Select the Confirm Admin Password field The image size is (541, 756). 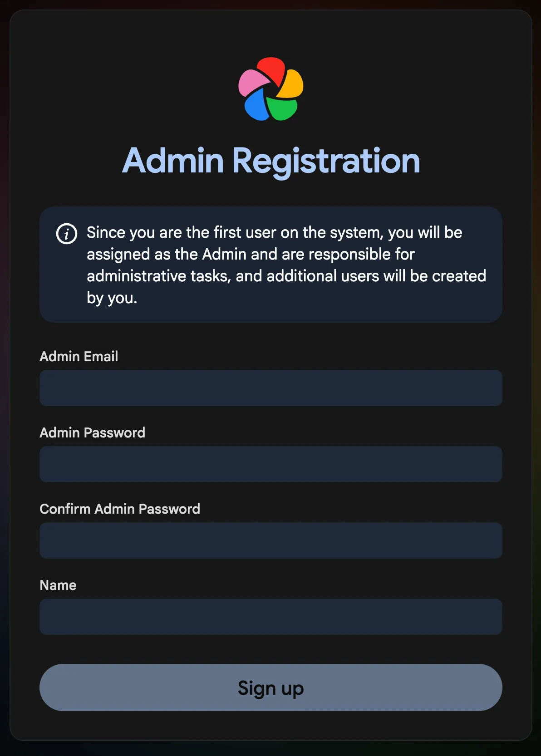[x=270, y=540]
